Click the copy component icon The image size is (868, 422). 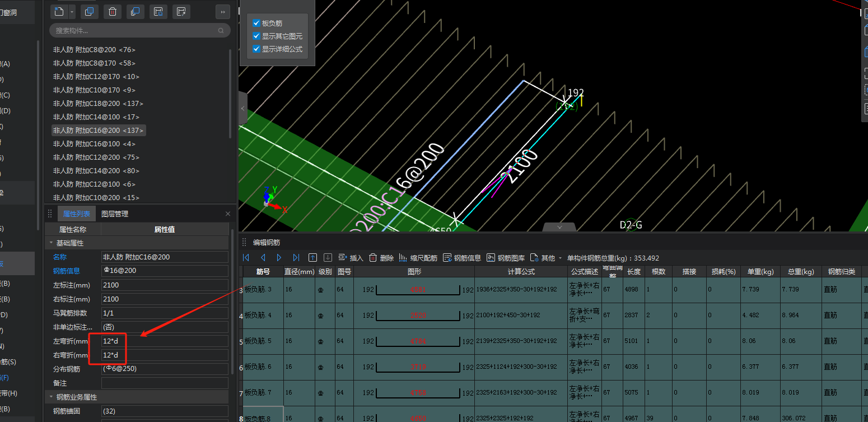(88, 11)
